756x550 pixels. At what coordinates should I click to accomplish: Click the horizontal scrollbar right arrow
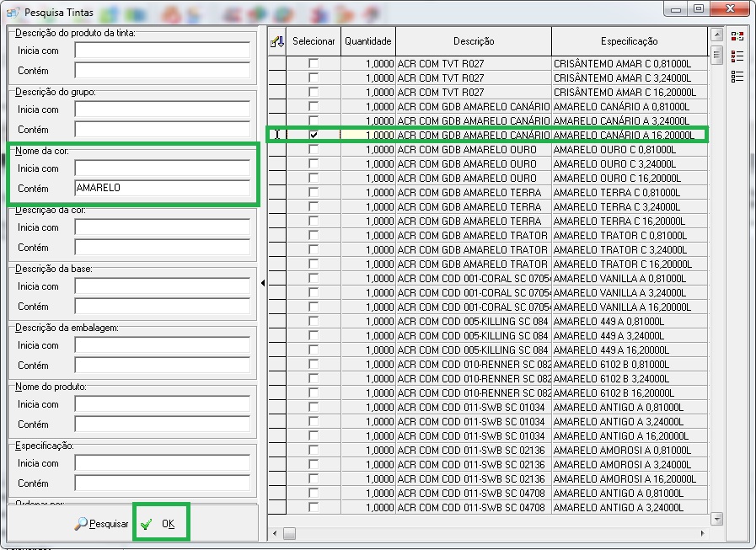[702, 533]
